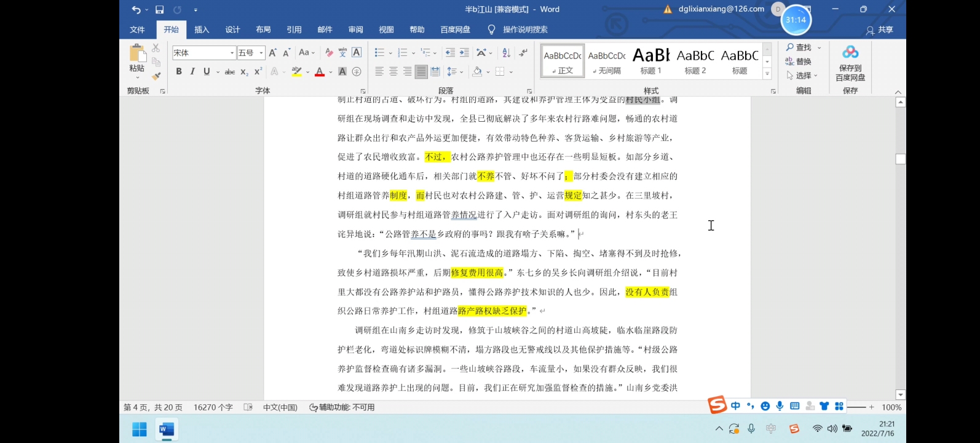Click the Replace (替换) command

point(798,62)
